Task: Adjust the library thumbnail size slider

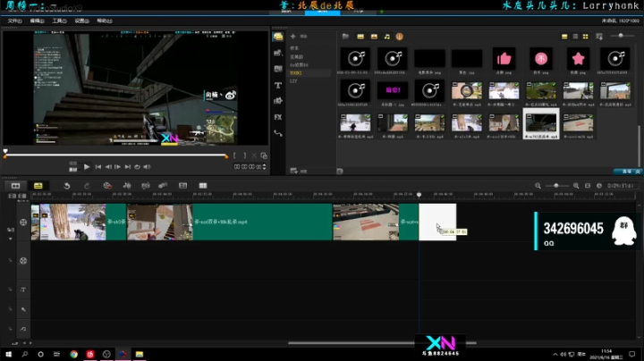Action: pyautogui.click(x=623, y=36)
